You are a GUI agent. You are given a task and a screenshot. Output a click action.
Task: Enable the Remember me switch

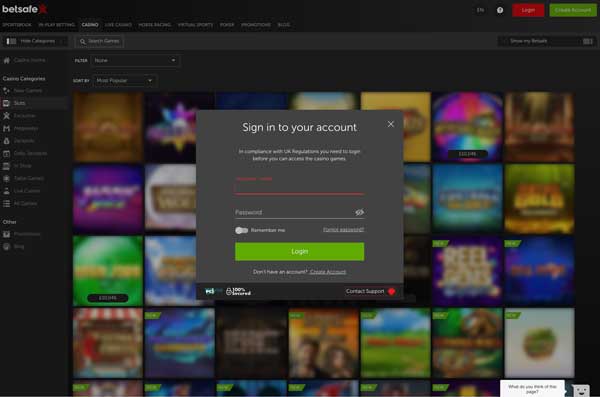[x=241, y=230]
